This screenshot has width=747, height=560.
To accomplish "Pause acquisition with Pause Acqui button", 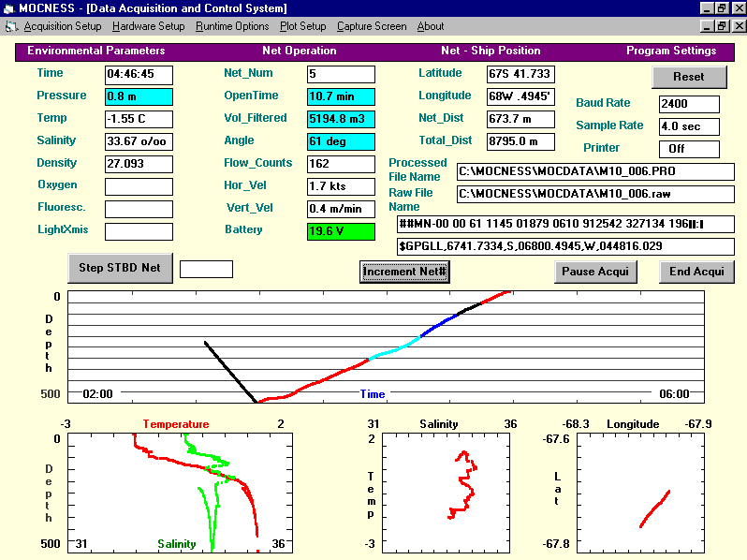I will point(595,272).
